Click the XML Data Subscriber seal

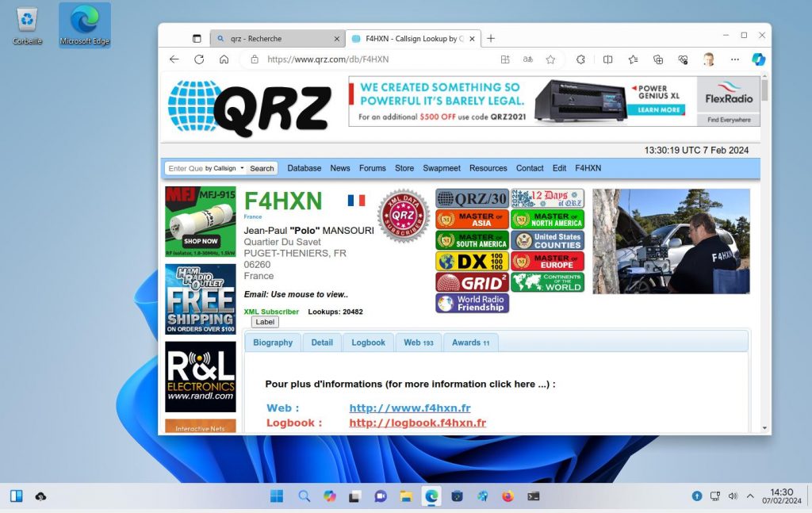(x=404, y=216)
